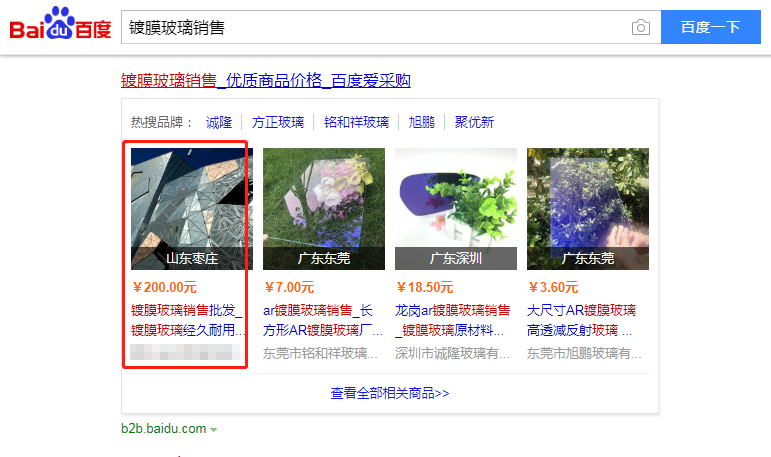Click the camera image search icon

pos(640,27)
